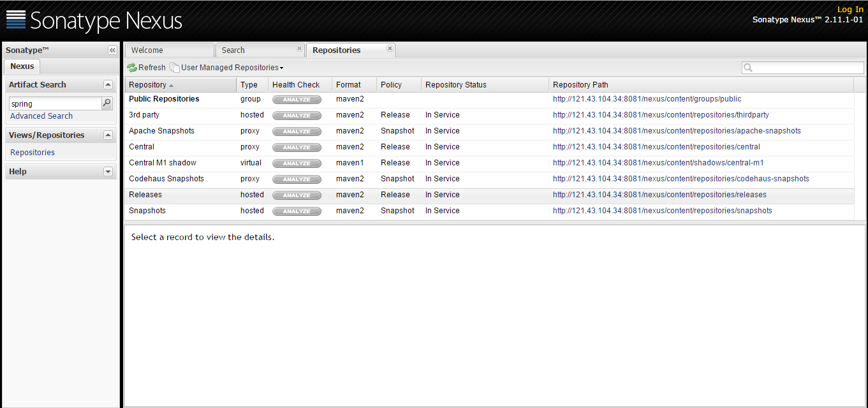Open the repositories/central path link

[x=656, y=147]
